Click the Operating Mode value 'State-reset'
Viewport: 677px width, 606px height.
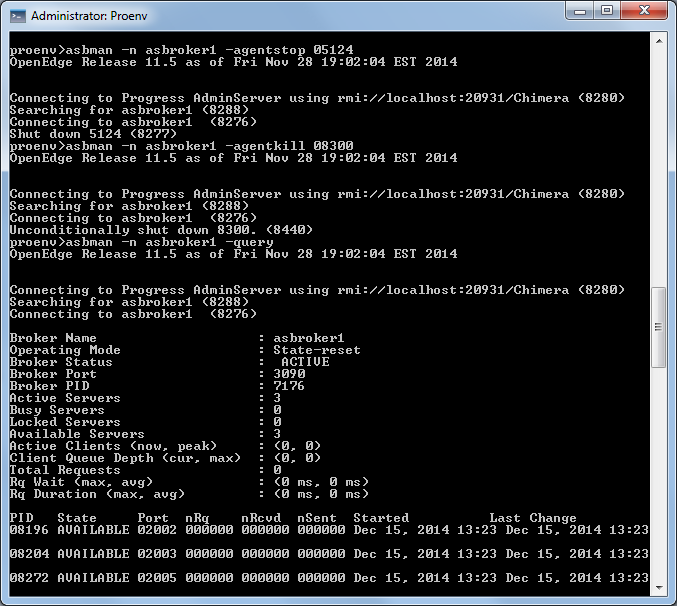(x=317, y=350)
